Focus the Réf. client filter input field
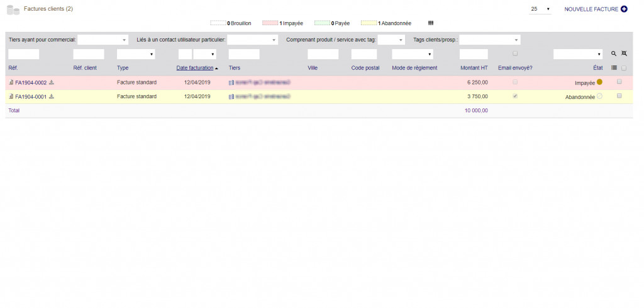 pos(89,54)
